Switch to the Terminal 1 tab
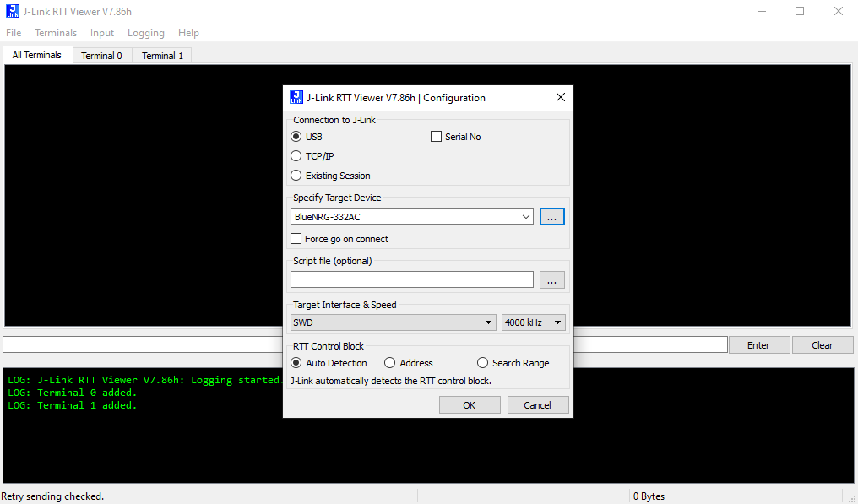Viewport: 858px width, 504px height. click(x=162, y=55)
